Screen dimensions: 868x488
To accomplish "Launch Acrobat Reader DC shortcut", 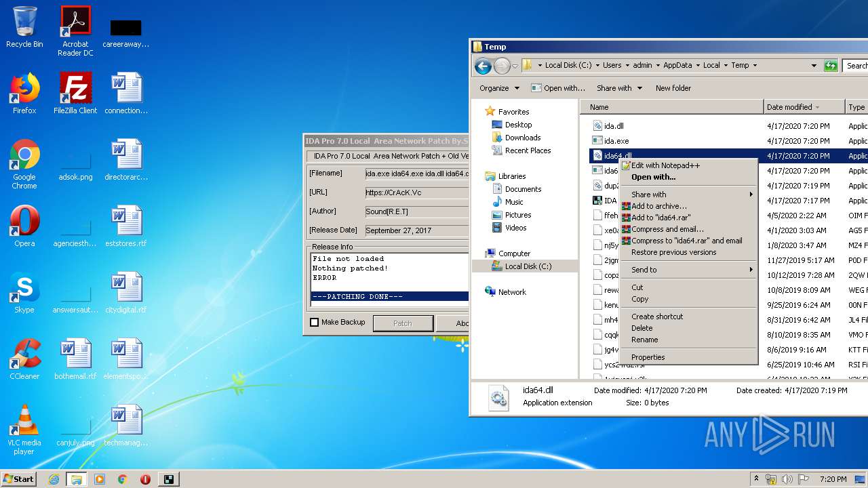I will click(x=75, y=31).
